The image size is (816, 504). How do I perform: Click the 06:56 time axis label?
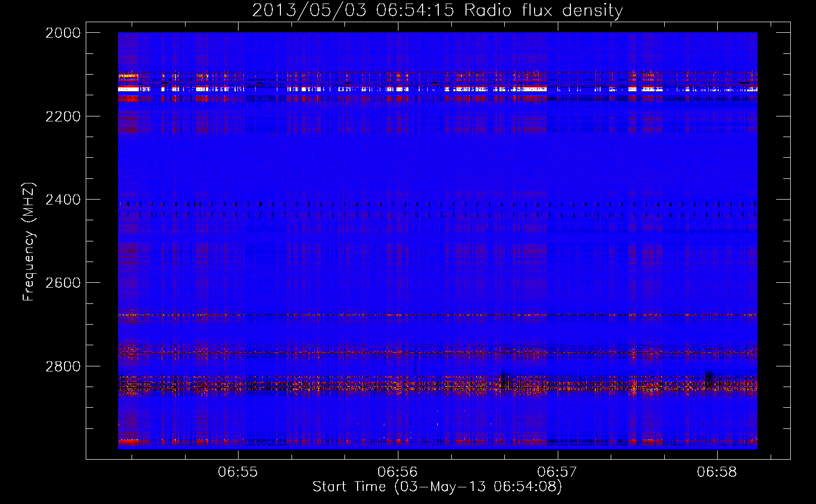click(x=397, y=472)
